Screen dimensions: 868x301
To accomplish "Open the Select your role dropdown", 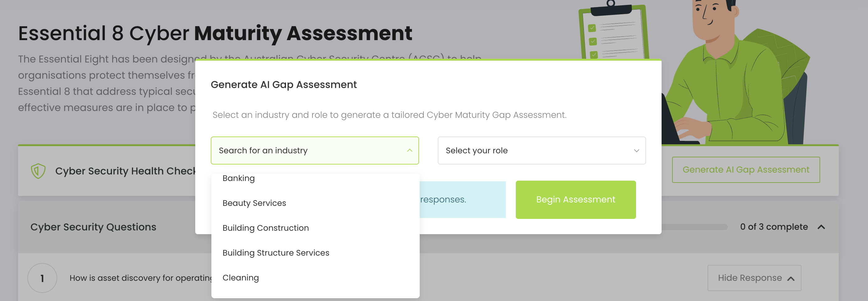I will (x=541, y=150).
